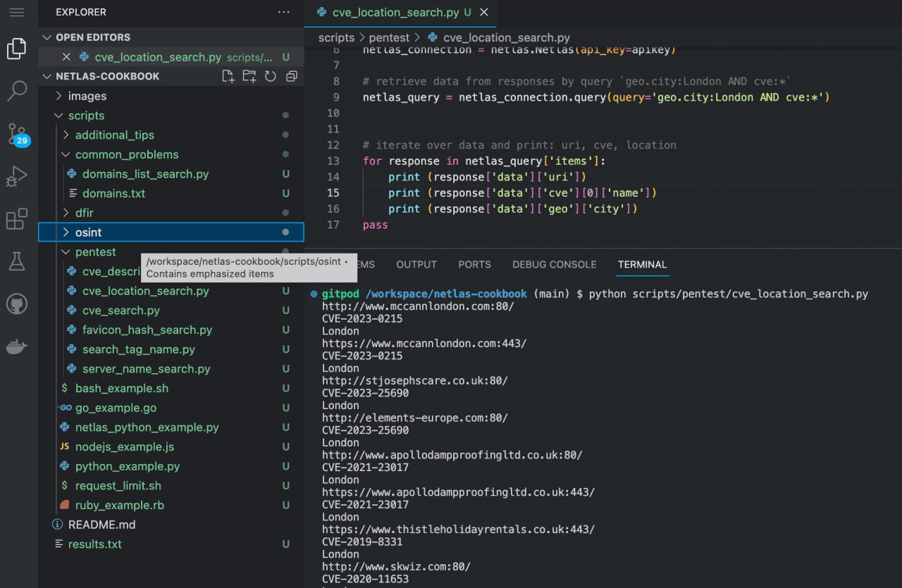Open the Search view in activity bar
The image size is (902, 588).
17,90
